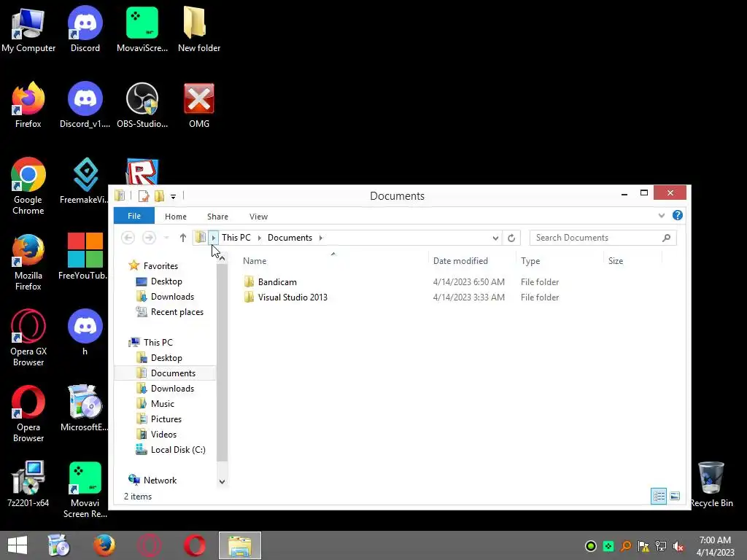Select the Google Chrome desktop shortcut
This screenshot has height=560, width=747.
click(28, 186)
